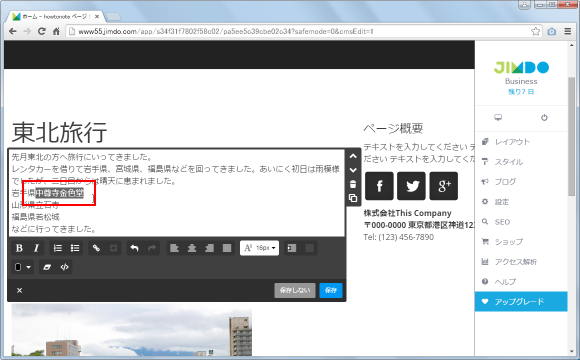Click the cityscape photo below editor
580x360 pixels.
pos(132,330)
